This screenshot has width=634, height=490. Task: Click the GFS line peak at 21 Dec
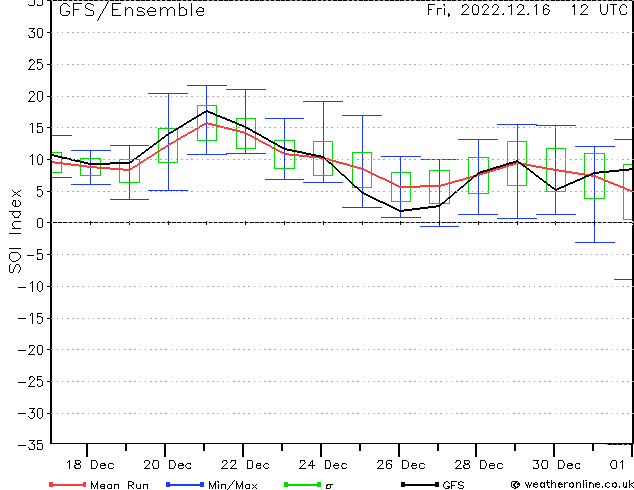[207, 111]
